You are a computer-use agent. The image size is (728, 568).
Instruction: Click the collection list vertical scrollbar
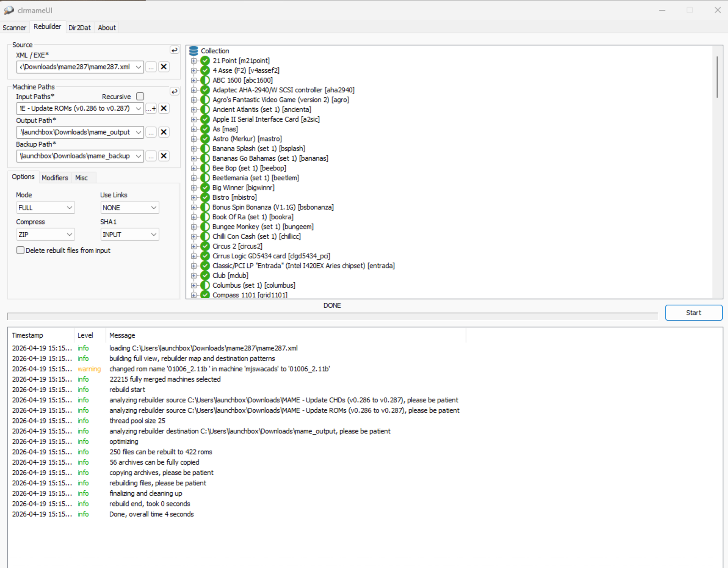click(x=717, y=77)
